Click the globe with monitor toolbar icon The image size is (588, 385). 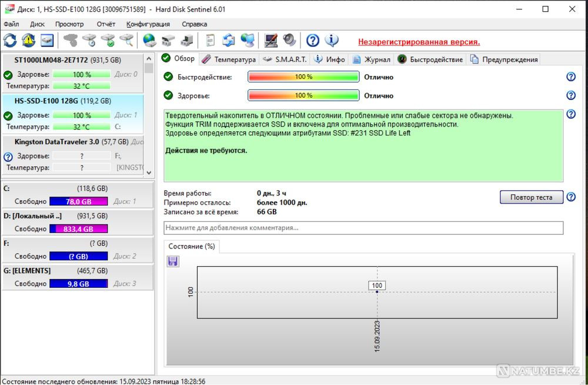[248, 40]
